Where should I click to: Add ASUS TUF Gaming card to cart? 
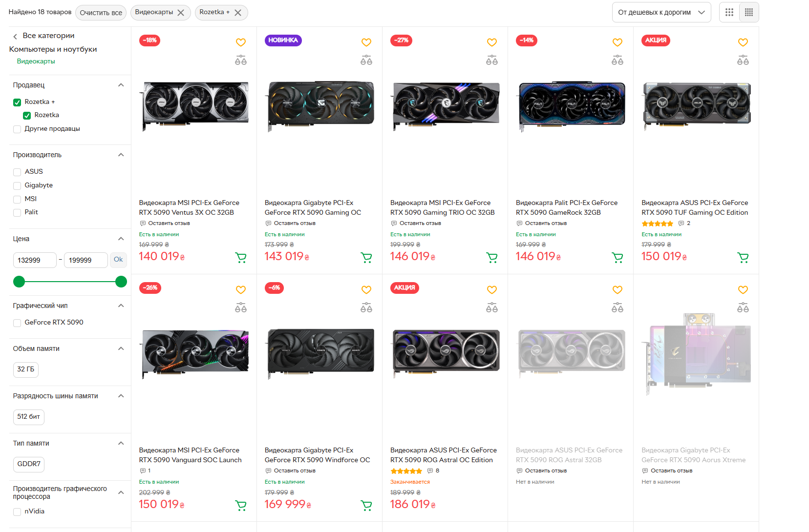click(x=743, y=257)
